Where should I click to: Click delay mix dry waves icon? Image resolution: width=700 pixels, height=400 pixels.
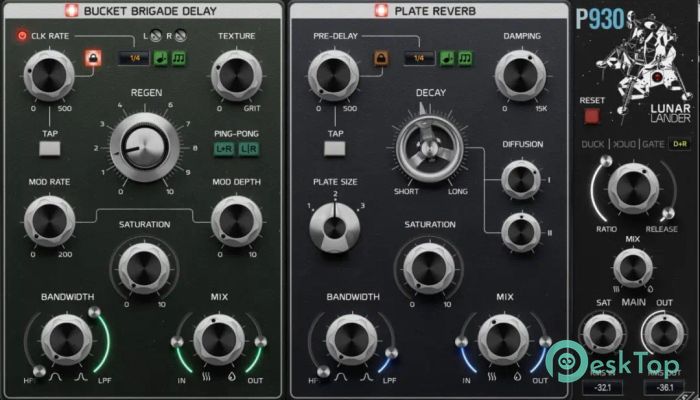[206, 378]
